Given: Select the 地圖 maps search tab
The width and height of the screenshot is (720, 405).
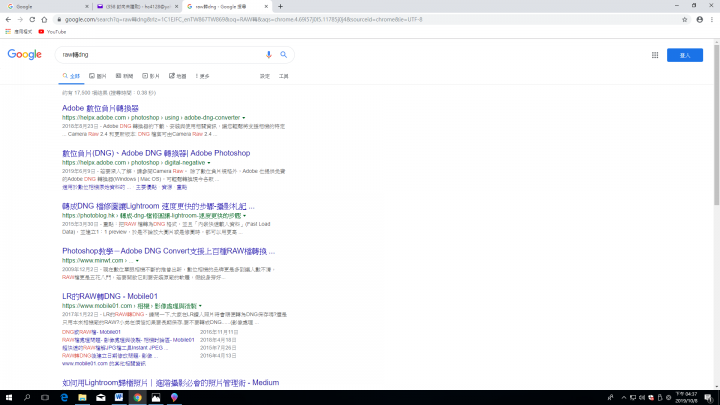Looking at the screenshot, I should click(178, 76).
